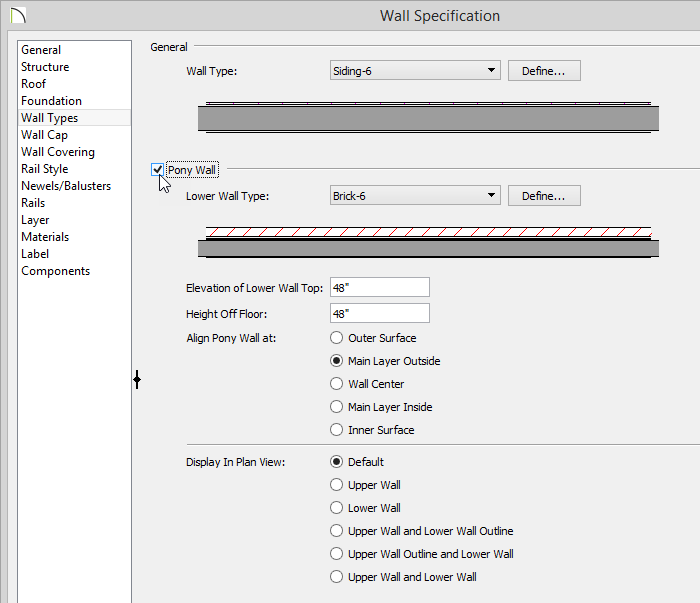This screenshot has width=700, height=603.
Task: Click Elevation of Lower Wall Top field
Action: point(380,287)
